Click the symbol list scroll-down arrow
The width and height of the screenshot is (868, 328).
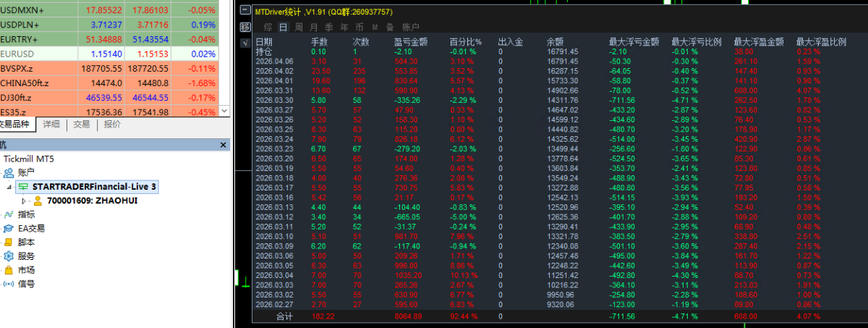pos(224,110)
